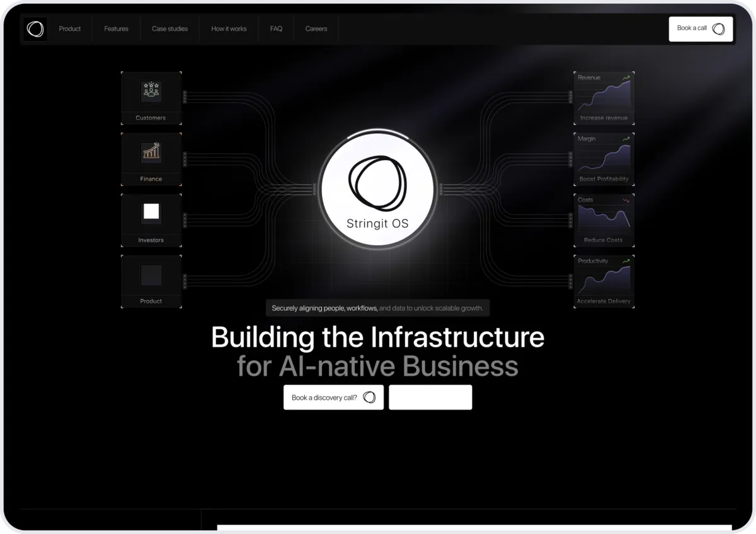Click the 'Stringit OS' text in center circle

point(377,224)
